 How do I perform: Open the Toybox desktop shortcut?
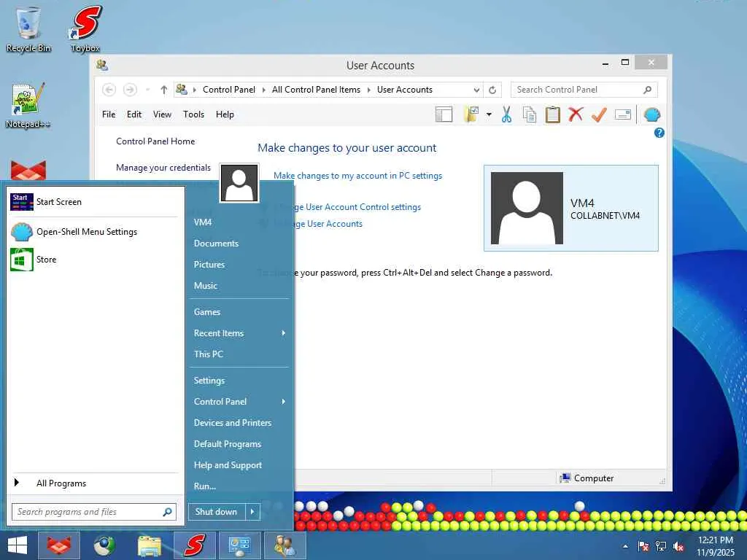point(85,29)
